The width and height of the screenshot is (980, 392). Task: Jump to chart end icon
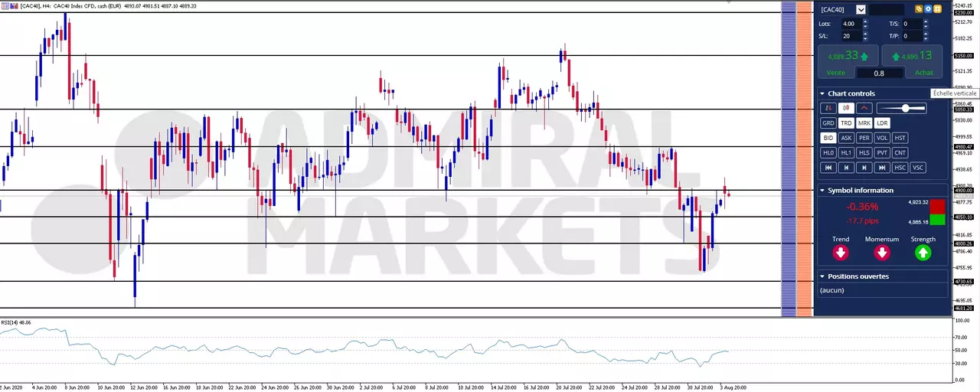click(882, 167)
